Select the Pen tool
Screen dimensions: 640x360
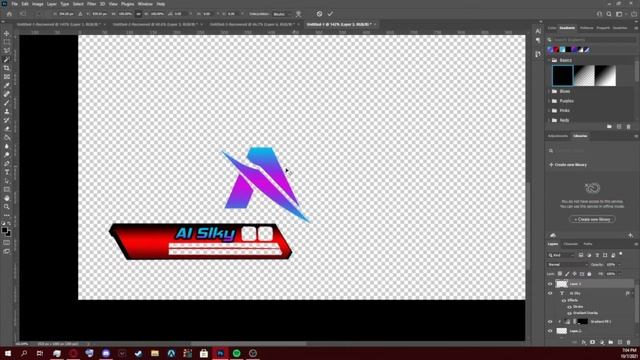pyautogui.click(x=7, y=163)
